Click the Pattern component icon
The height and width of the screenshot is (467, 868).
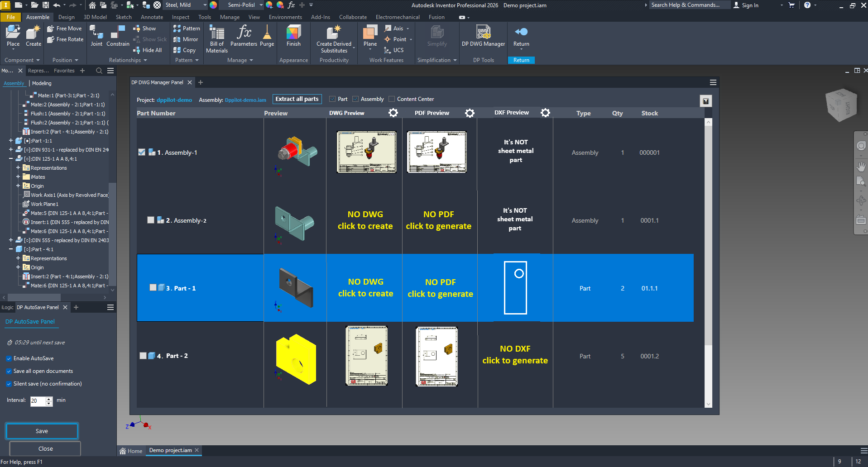pyautogui.click(x=187, y=29)
